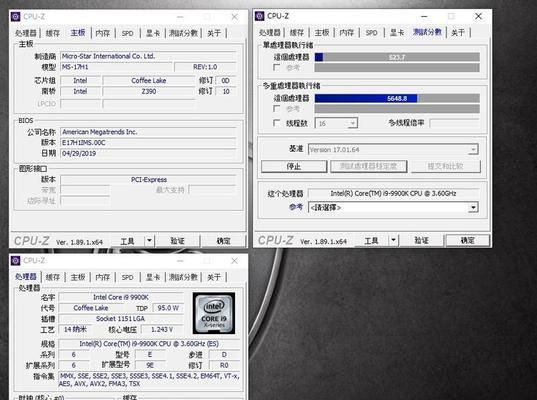
Task: Minimize the benchmark CPU-Z window
Action: coord(424,16)
